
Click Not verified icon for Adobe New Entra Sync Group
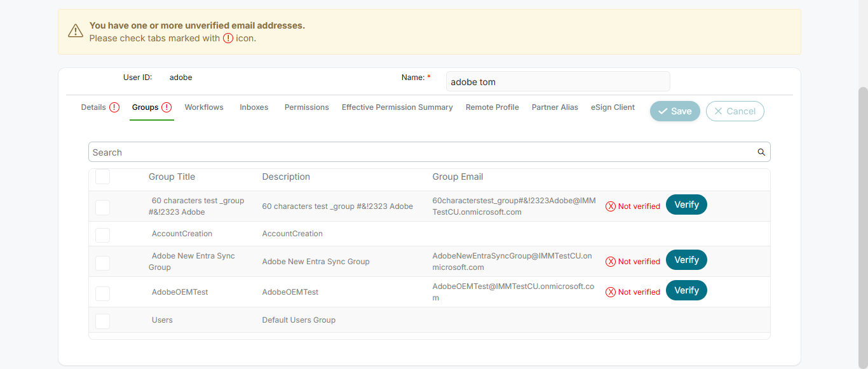click(611, 262)
